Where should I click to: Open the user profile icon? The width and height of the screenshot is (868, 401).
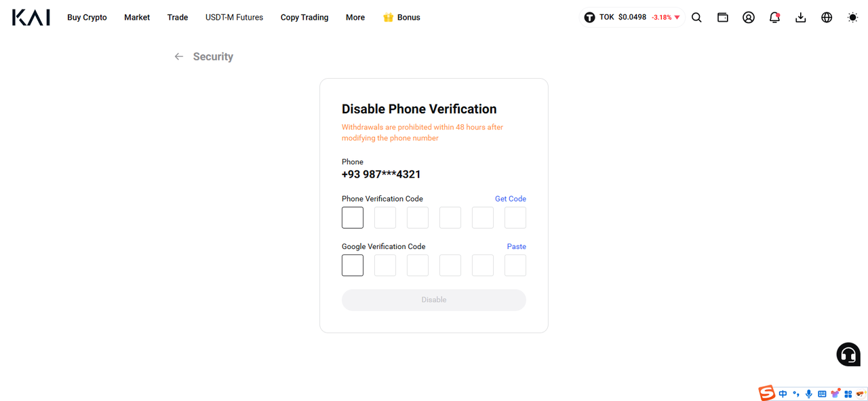coord(749,18)
